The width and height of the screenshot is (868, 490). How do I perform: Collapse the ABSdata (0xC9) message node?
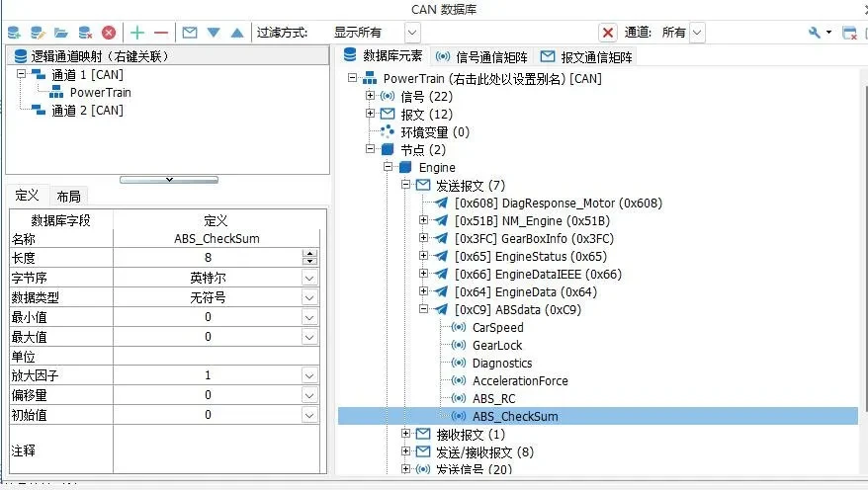[x=424, y=309]
